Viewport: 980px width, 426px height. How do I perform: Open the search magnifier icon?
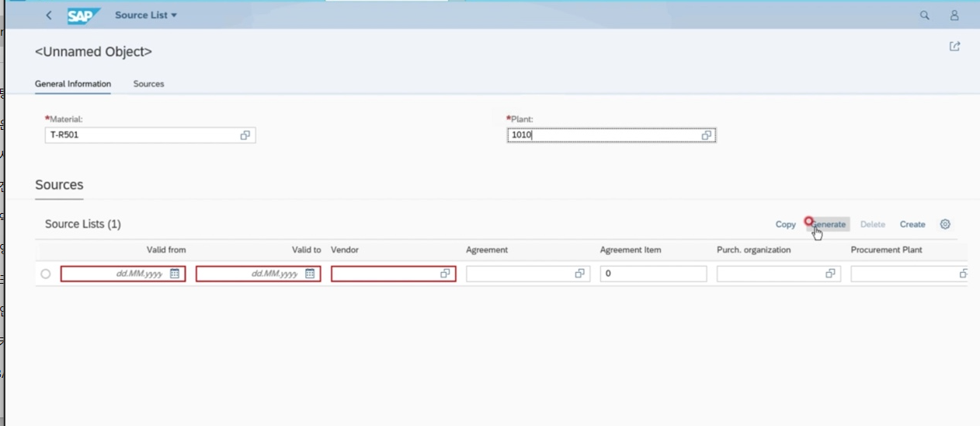coord(924,16)
